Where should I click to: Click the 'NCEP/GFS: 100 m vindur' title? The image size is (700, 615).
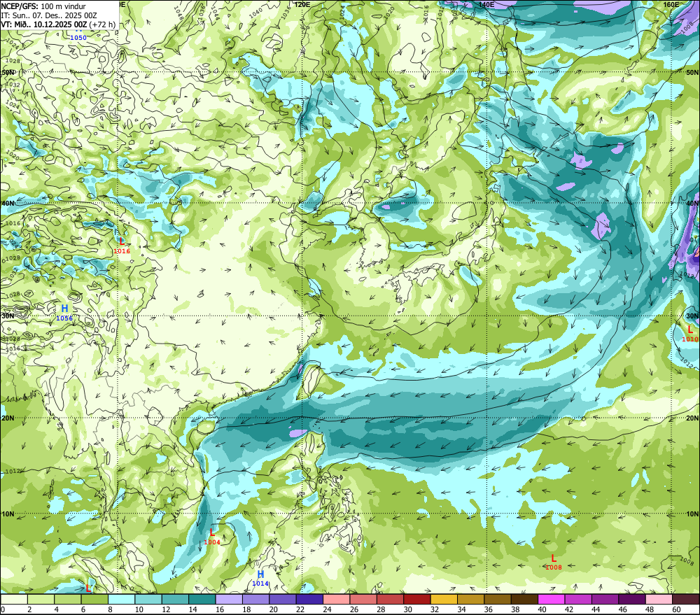coord(43,6)
